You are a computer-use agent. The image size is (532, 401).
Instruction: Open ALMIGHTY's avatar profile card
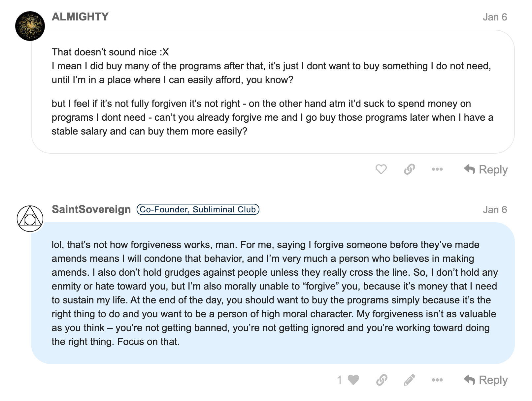click(30, 26)
